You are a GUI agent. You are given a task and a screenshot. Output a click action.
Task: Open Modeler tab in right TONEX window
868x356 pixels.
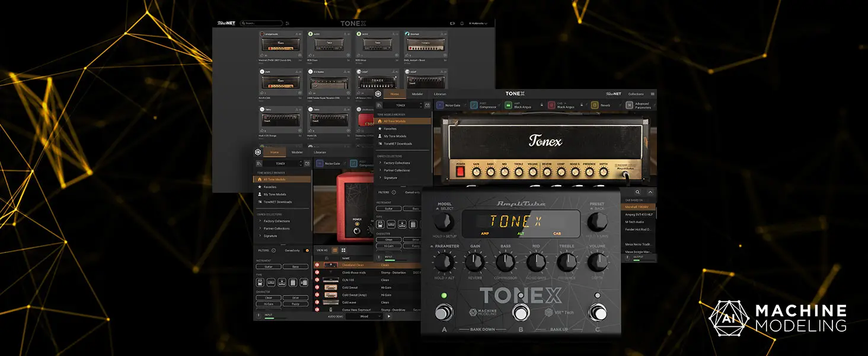[417, 94]
